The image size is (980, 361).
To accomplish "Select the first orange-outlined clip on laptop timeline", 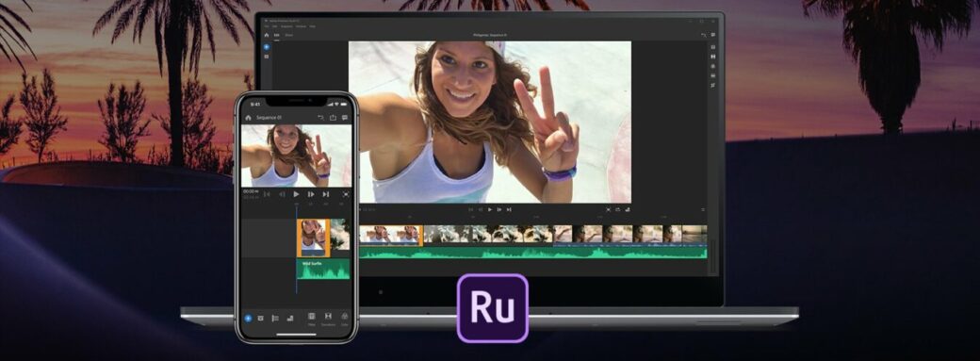I will click(391, 235).
